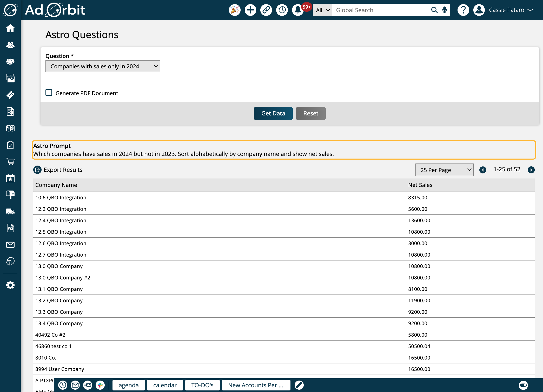543x392 pixels.
Task: Select the 46860 test co 1 row
Action: [x=284, y=346]
